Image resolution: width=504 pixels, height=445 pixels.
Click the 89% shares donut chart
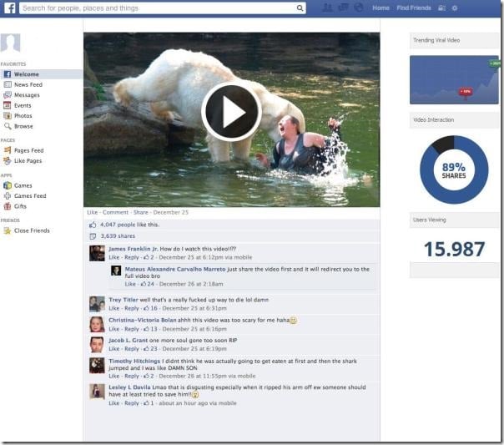pyautogui.click(x=454, y=169)
